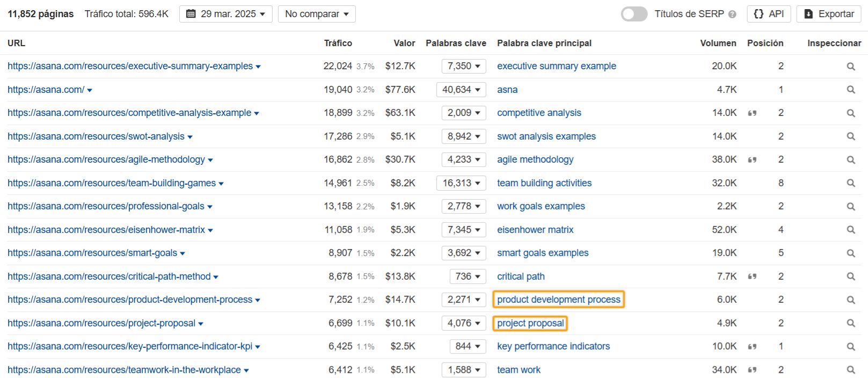Inspect key-performance-indicator-kpi row with magnifier

tap(851, 347)
